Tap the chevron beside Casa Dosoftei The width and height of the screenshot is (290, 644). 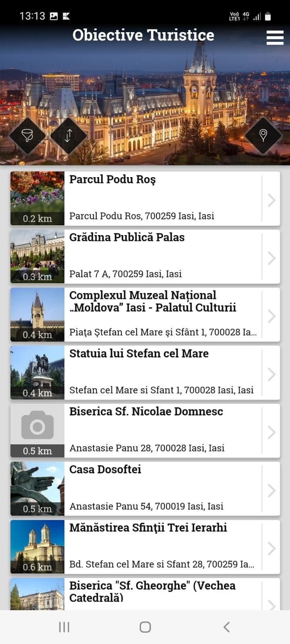[x=271, y=490]
